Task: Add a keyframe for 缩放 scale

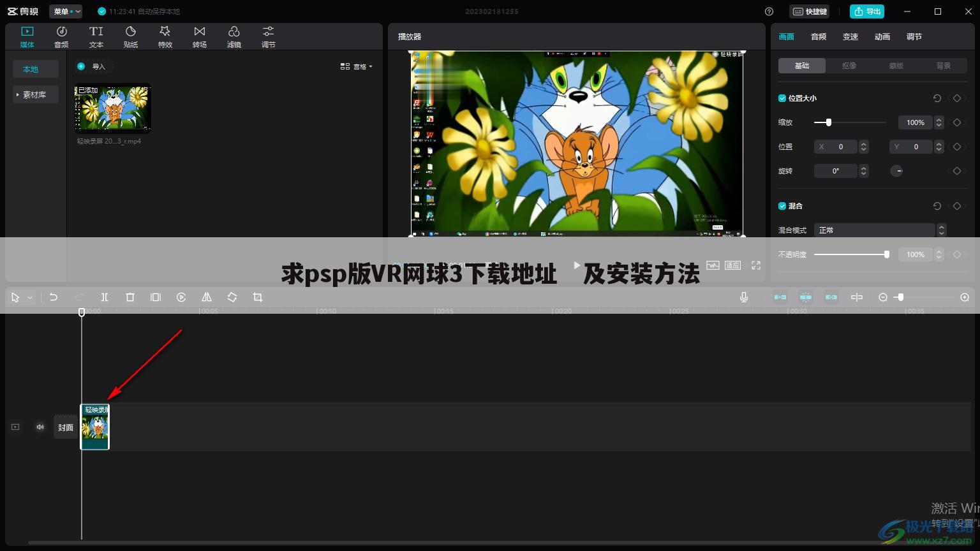Action: pyautogui.click(x=957, y=122)
